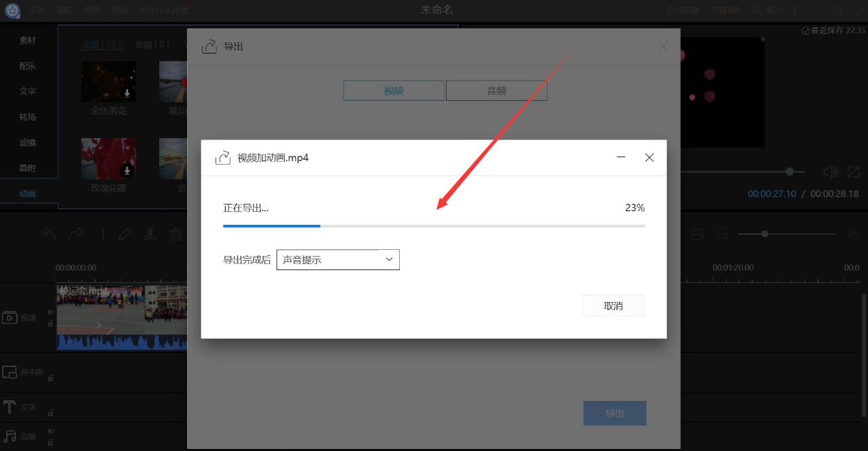The width and height of the screenshot is (868, 451).
Task: Click the preview volume speaker icon
Action: pyautogui.click(x=830, y=173)
